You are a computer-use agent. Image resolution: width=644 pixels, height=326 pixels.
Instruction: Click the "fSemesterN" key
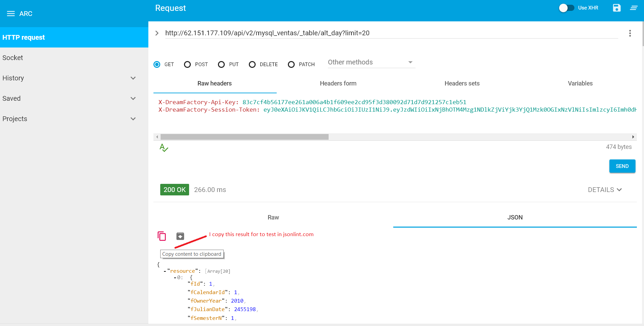206,318
